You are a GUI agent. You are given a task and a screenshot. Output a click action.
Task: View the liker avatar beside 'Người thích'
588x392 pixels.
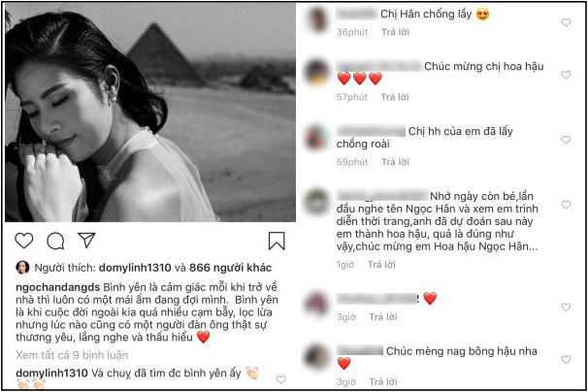click(22, 268)
